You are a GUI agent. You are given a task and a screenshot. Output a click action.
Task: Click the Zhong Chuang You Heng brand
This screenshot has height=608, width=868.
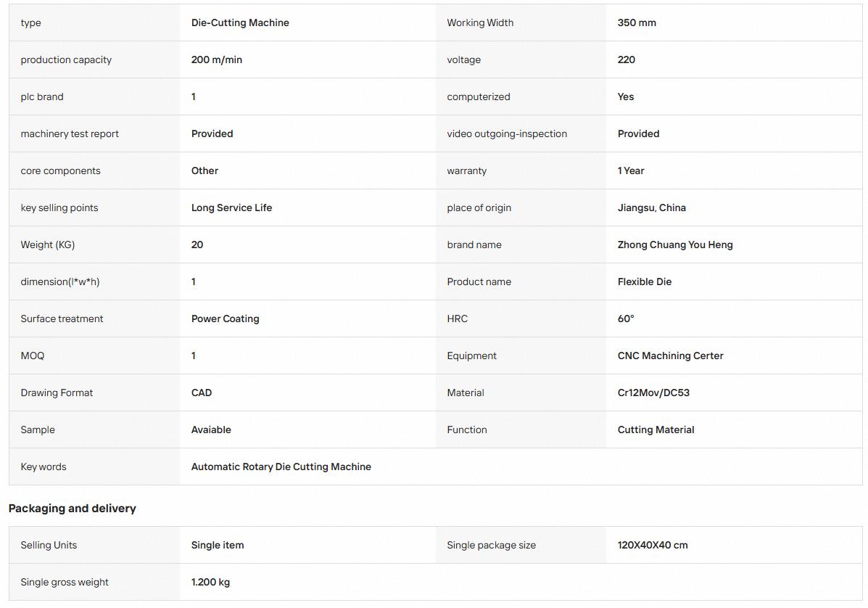[x=675, y=245]
